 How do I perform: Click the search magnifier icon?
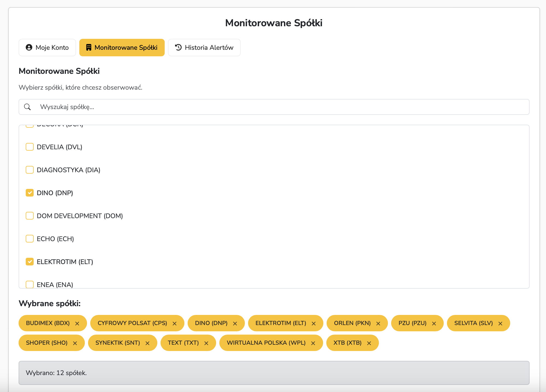(27, 107)
